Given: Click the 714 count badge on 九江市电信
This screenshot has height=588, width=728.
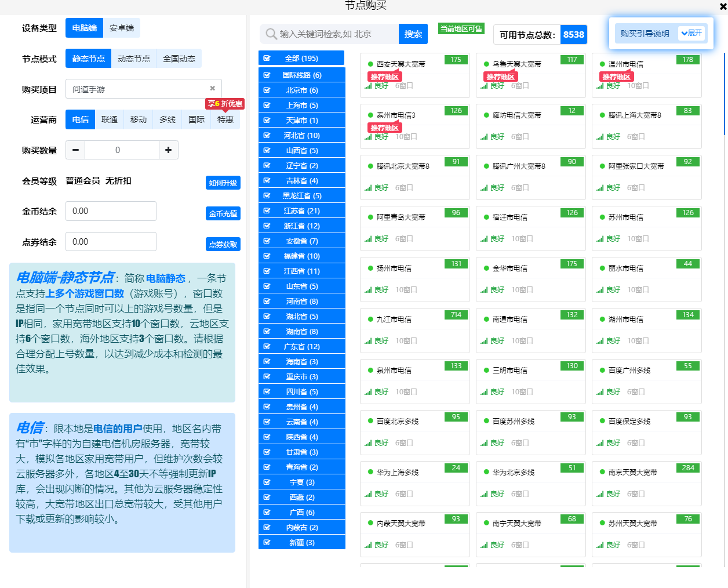Looking at the screenshot, I should tap(456, 315).
